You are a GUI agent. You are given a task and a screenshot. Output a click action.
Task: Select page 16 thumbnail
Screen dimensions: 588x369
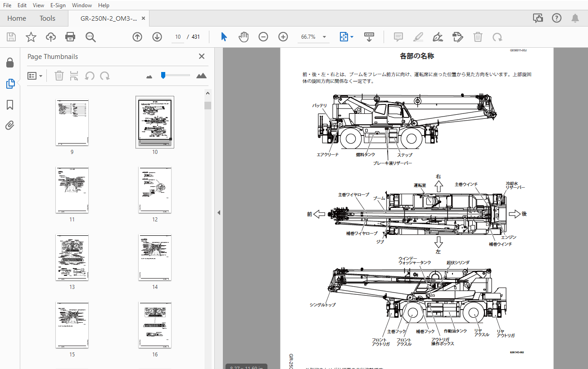[x=155, y=325]
